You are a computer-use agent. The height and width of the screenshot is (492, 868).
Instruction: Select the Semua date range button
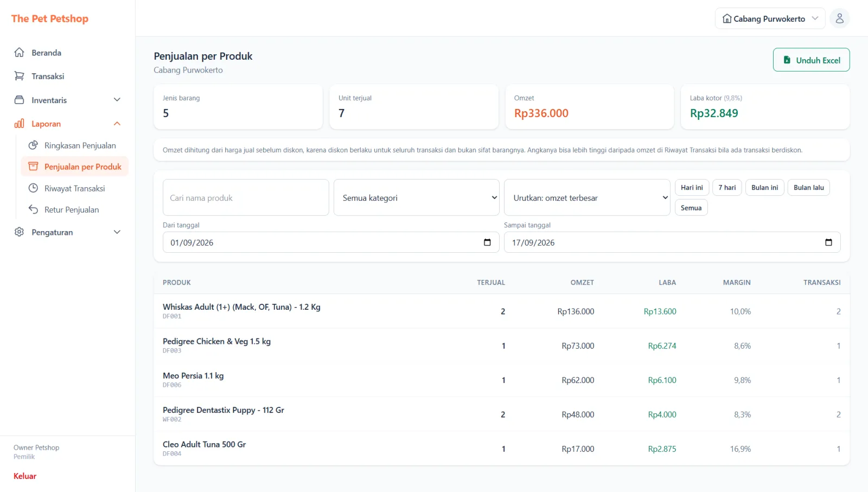click(691, 208)
